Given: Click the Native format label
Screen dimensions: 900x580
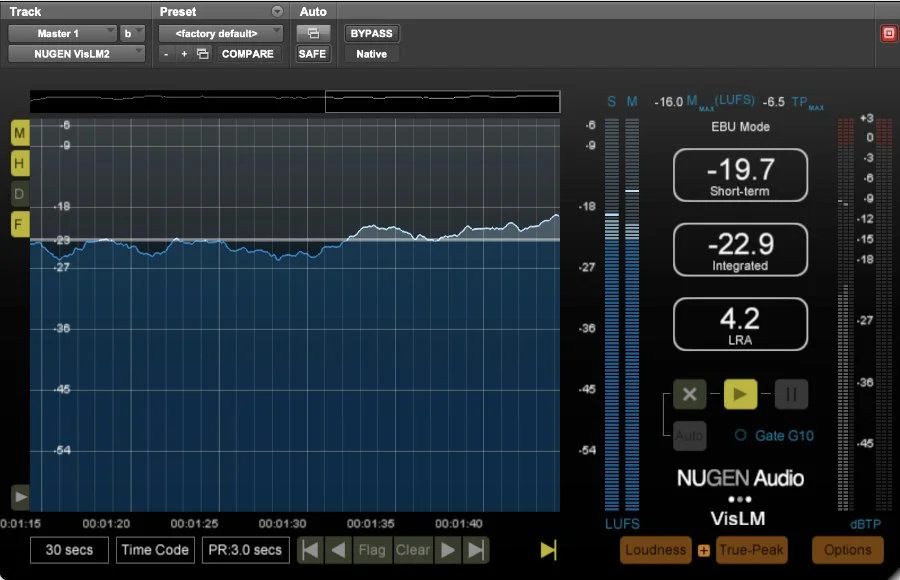Looking at the screenshot, I should coord(371,54).
